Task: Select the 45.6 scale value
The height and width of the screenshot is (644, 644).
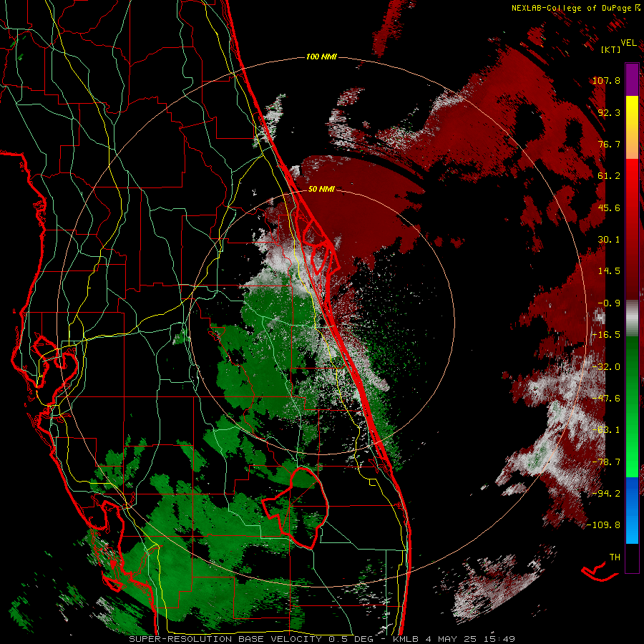Action: (609, 208)
